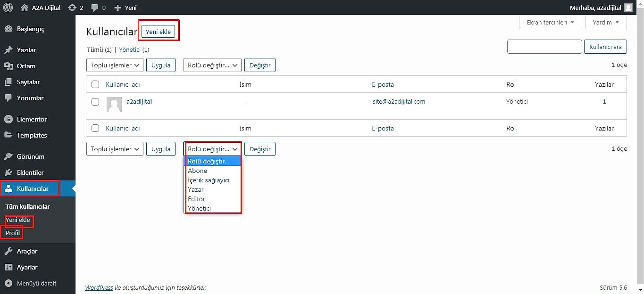
Task: Open the bottom Toplu işlemler dropdown
Action: tap(115, 149)
